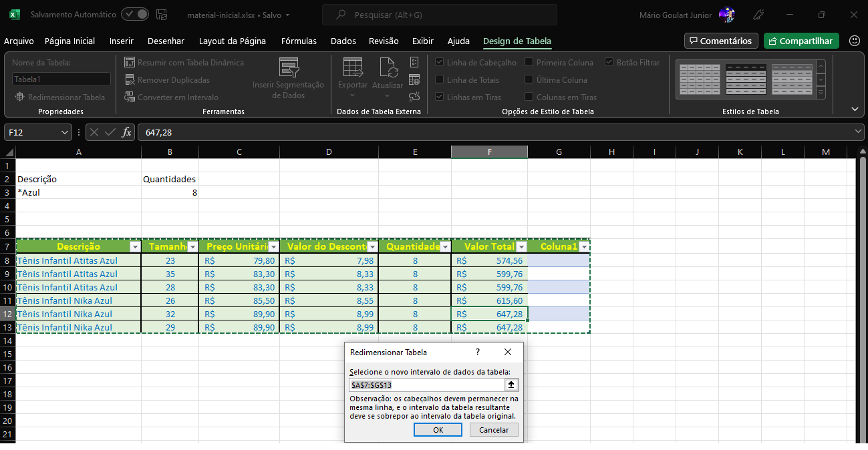Switch to the Inserir tab

pyautogui.click(x=122, y=41)
